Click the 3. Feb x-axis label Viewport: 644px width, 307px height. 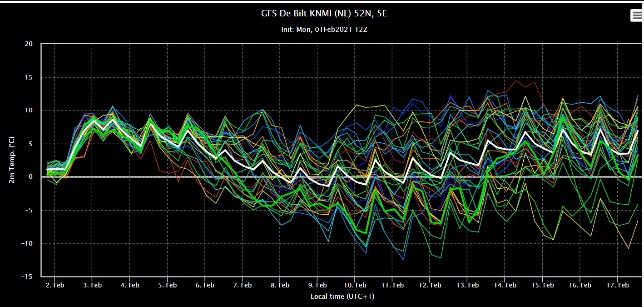click(92, 285)
